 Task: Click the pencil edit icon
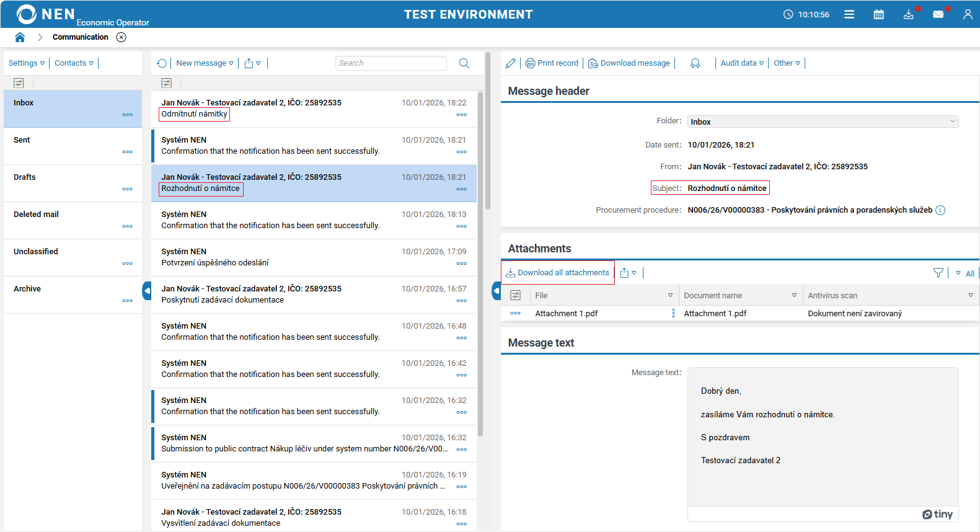pyautogui.click(x=510, y=63)
